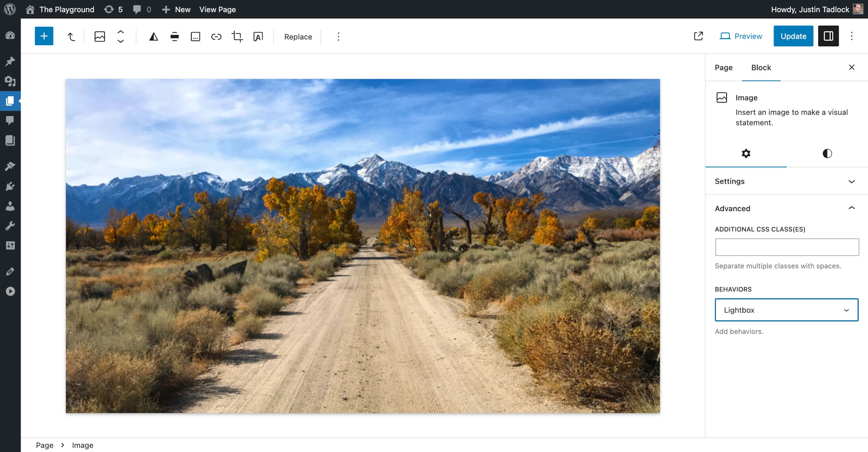Select the landscape image in editor
The width and height of the screenshot is (868, 452).
point(363,246)
